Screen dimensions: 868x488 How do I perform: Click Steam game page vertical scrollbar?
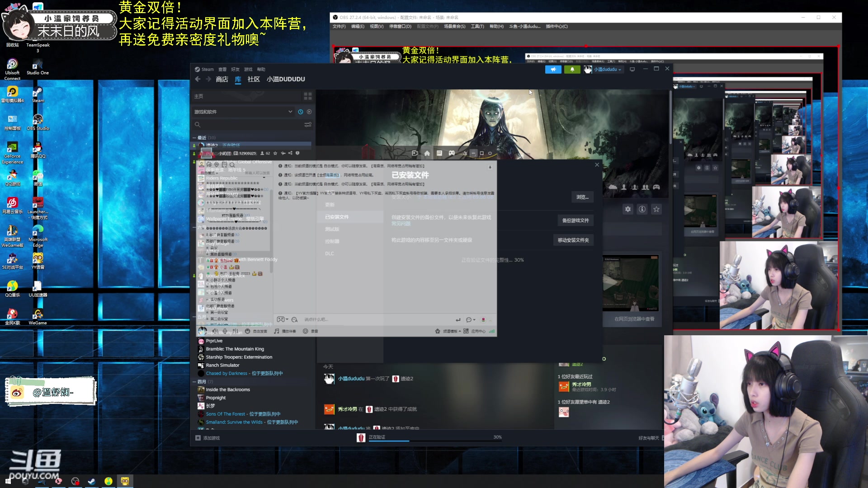pos(670,117)
